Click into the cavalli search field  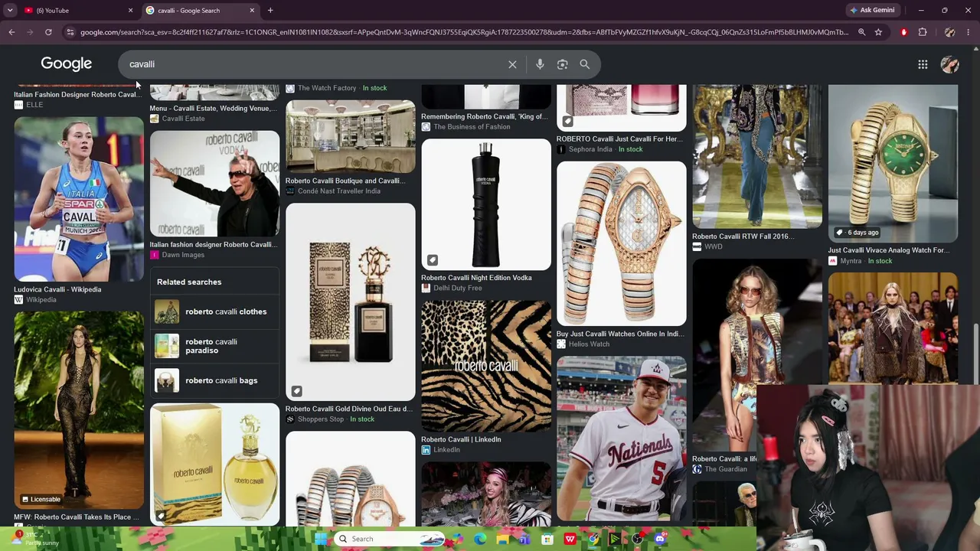314,64
